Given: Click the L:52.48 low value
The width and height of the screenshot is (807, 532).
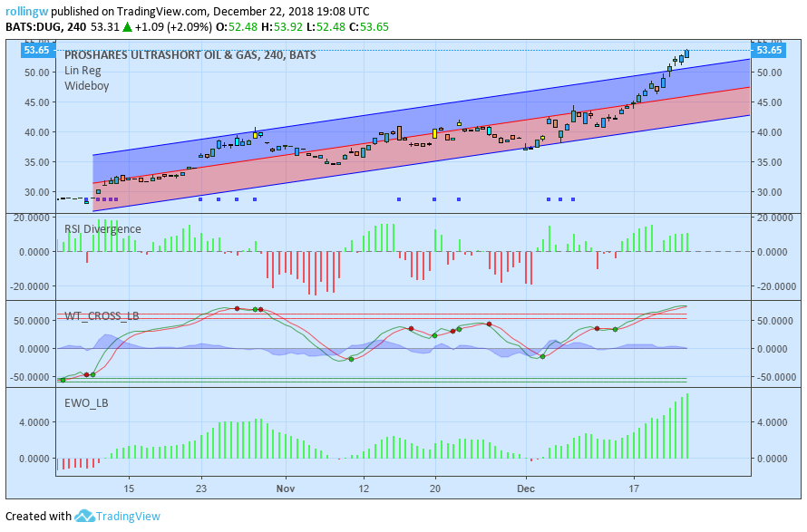Looking at the screenshot, I should tap(326, 27).
